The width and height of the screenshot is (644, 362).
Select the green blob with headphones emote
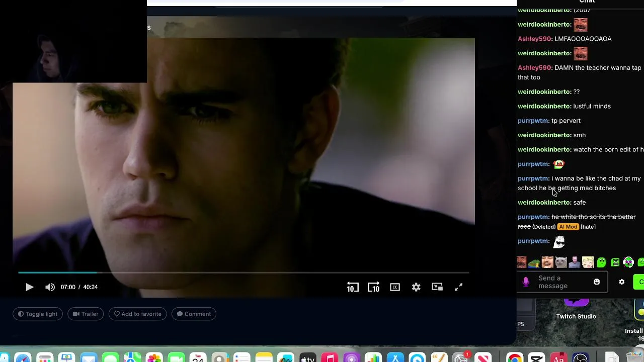click(x=628, y=262)
